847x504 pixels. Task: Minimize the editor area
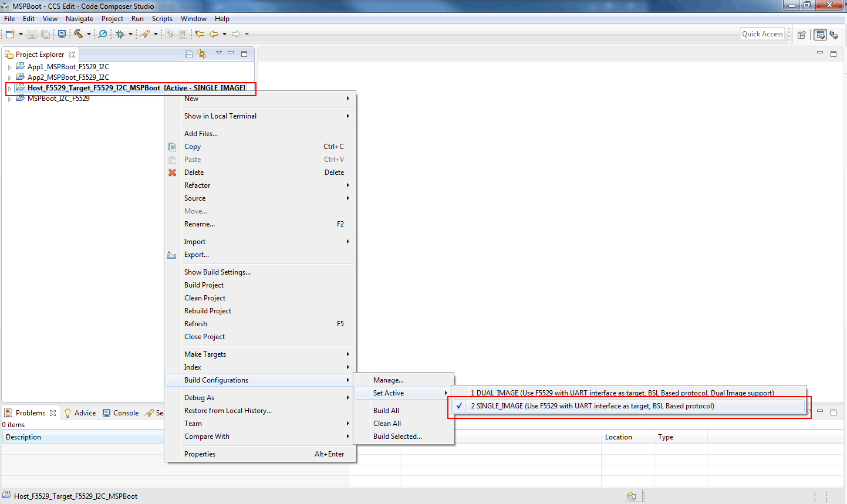820,53
